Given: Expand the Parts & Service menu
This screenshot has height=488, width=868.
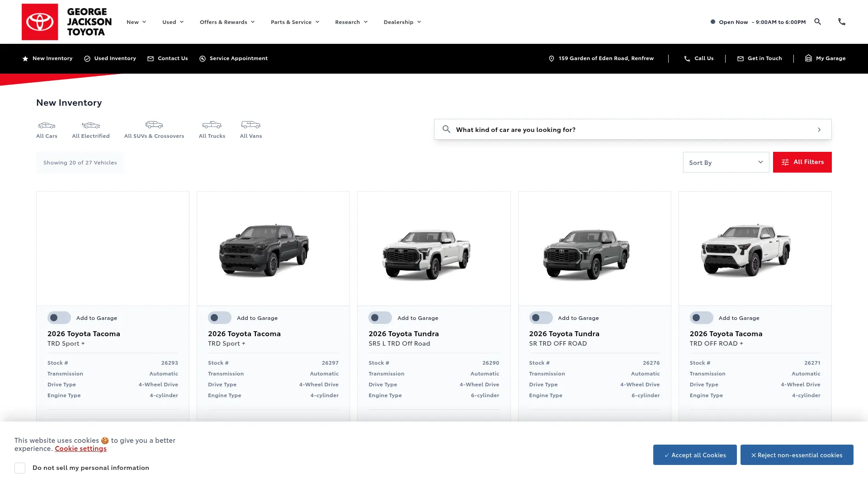Looking at the screenshot, I should 295,22.
